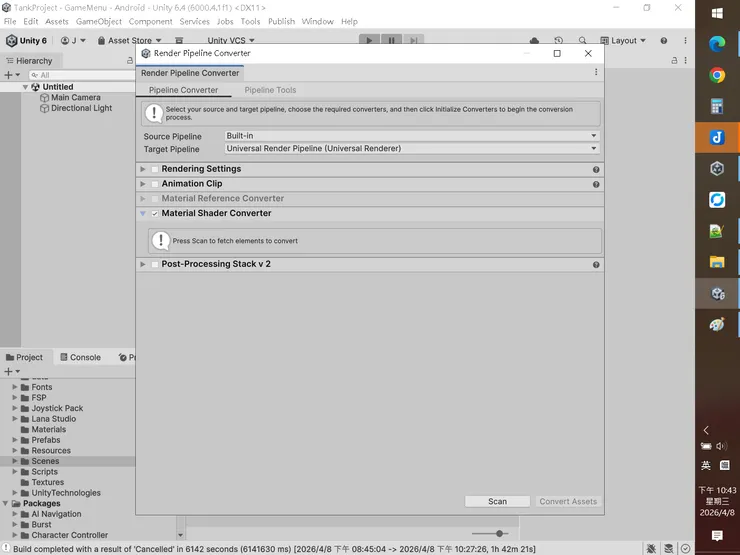
Task: Uncheck the Material Shader Converter checkbox
Action: click(x=155, y=214)
